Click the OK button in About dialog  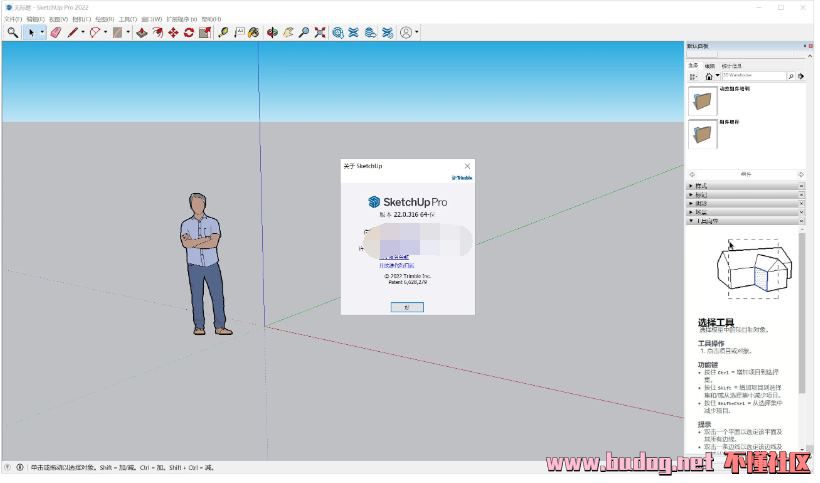coord(409,309)
